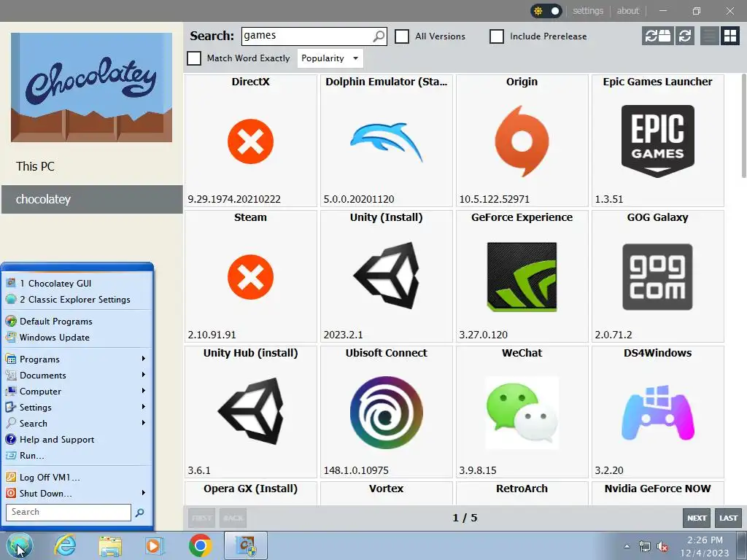This screenshot has width=747, height=560.
Task: Click the Start button on taskbar
Action: [20, 545]
